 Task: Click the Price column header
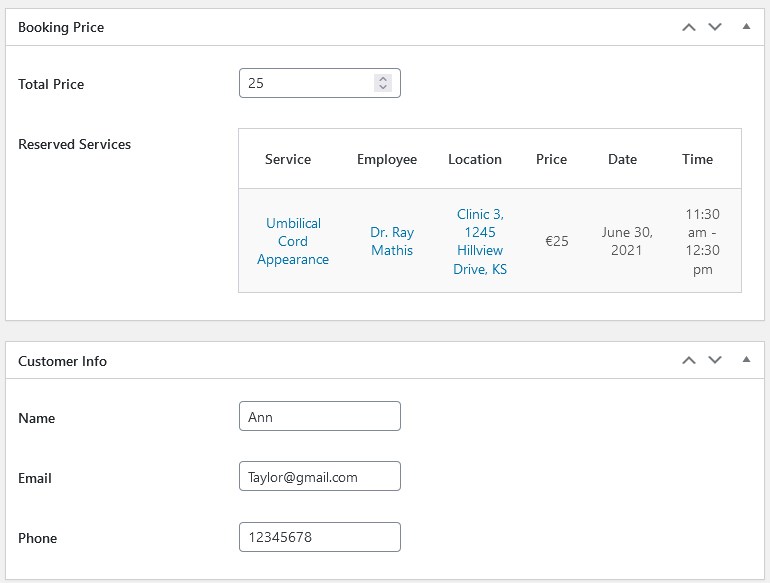point(551,159)
